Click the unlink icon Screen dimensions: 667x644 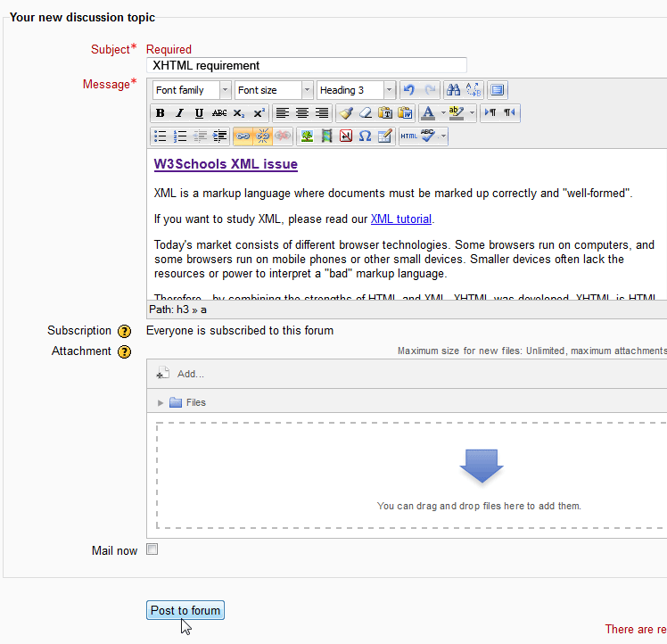(262, 136)
